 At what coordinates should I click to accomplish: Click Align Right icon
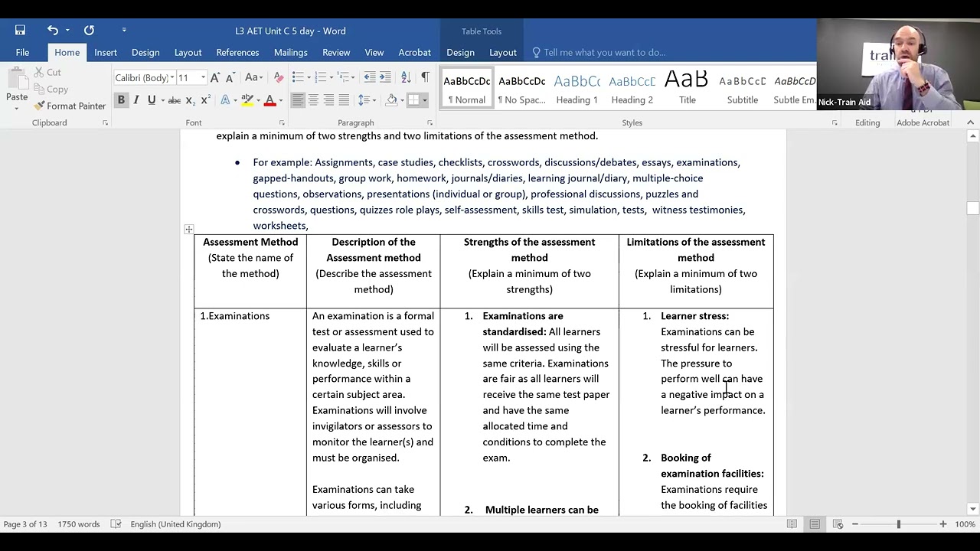click(328, 100)
